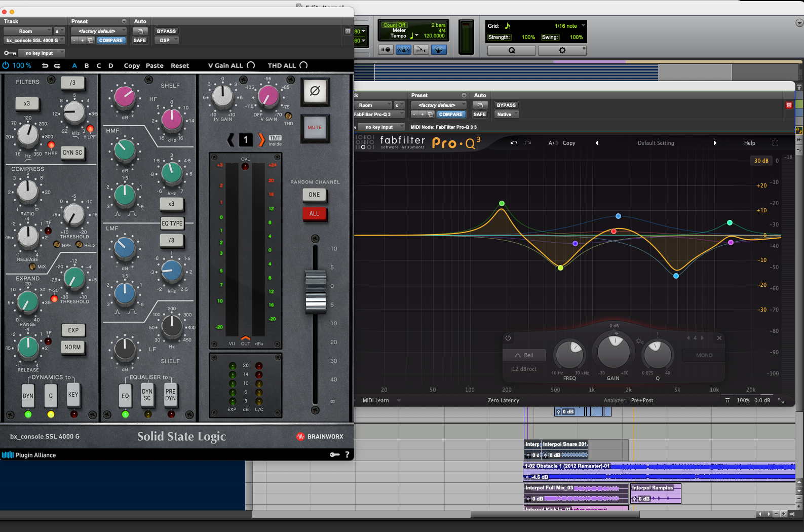Screen dimensions: 804x532
Task: Click the next preset arrow in Pro-Q 3
Action: click(x=715, y=143)
